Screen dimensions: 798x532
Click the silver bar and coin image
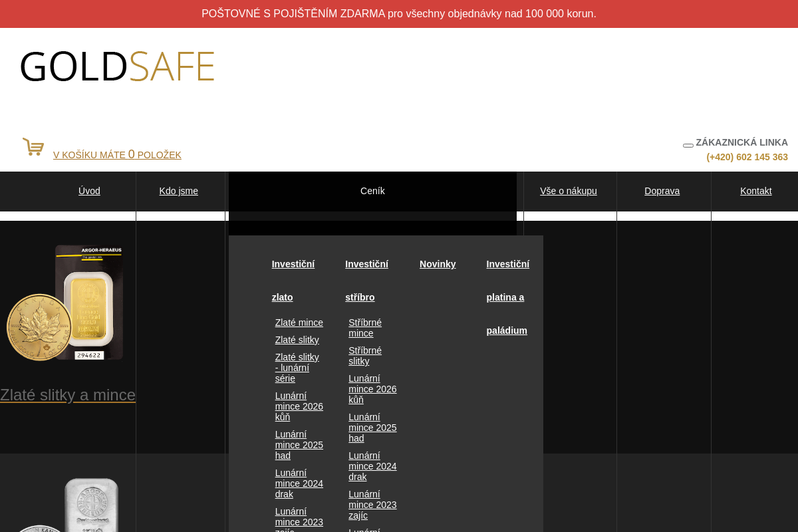65,505
